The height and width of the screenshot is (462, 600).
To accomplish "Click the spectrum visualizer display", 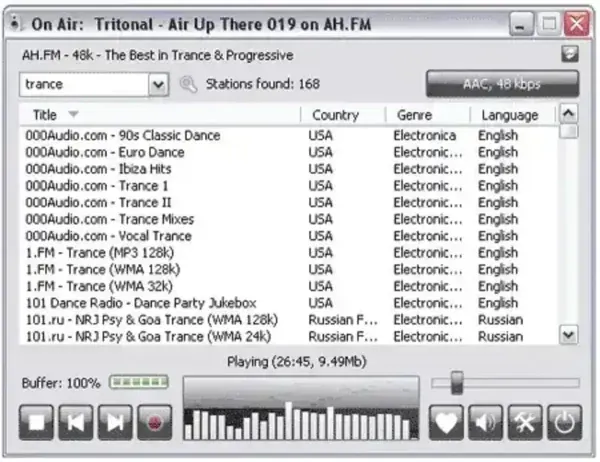I will tap(301, 408).
